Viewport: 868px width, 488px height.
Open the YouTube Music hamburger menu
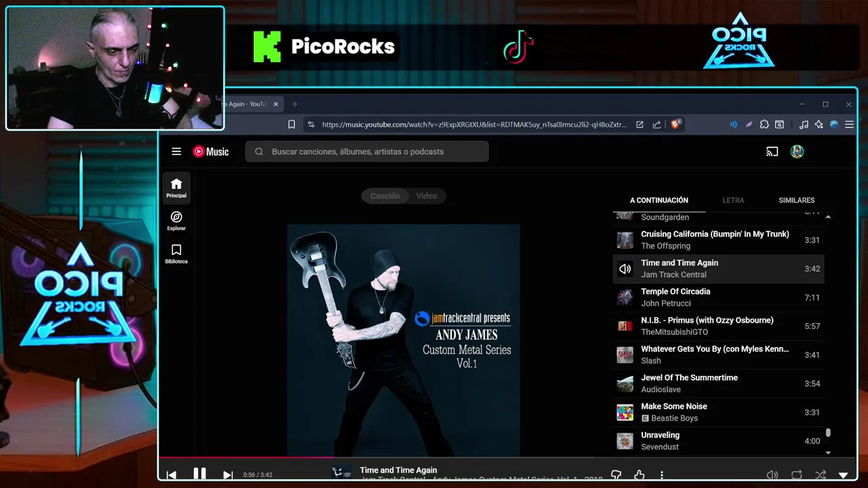coord(176,152)
